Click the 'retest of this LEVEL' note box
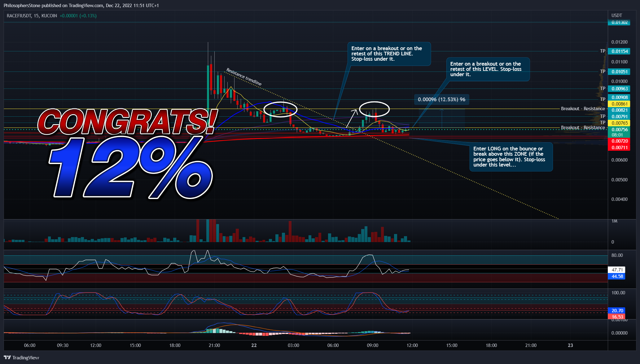 tap(488, 69)
